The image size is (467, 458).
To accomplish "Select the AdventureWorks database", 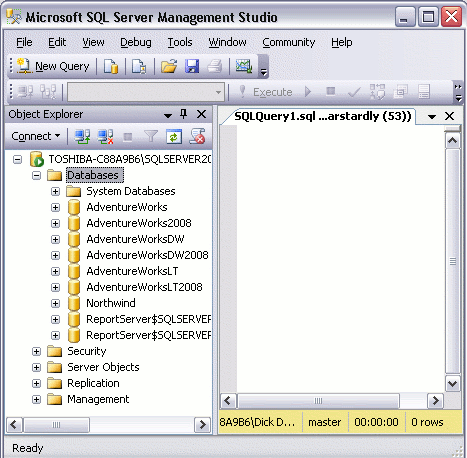I will tap(127, 207).
